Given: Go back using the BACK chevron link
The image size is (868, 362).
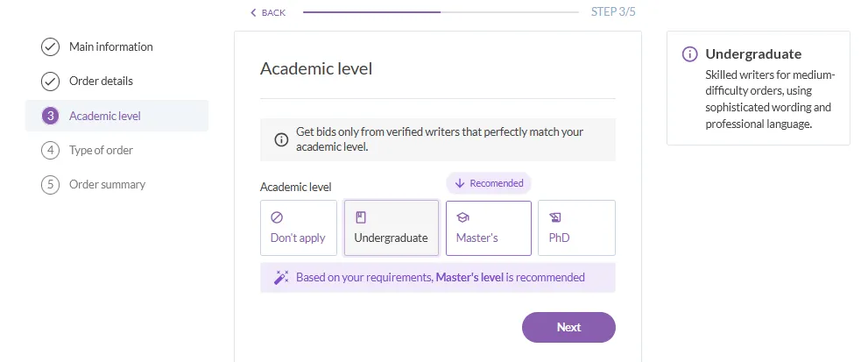Looking at the screenshot, I should tap(268, 12).
